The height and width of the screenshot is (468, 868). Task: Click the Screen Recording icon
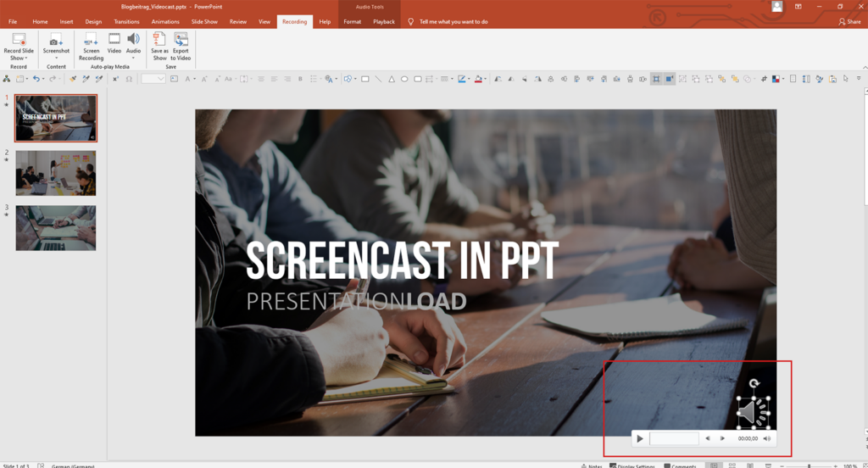pyautogui.click(x=91, y=40)
